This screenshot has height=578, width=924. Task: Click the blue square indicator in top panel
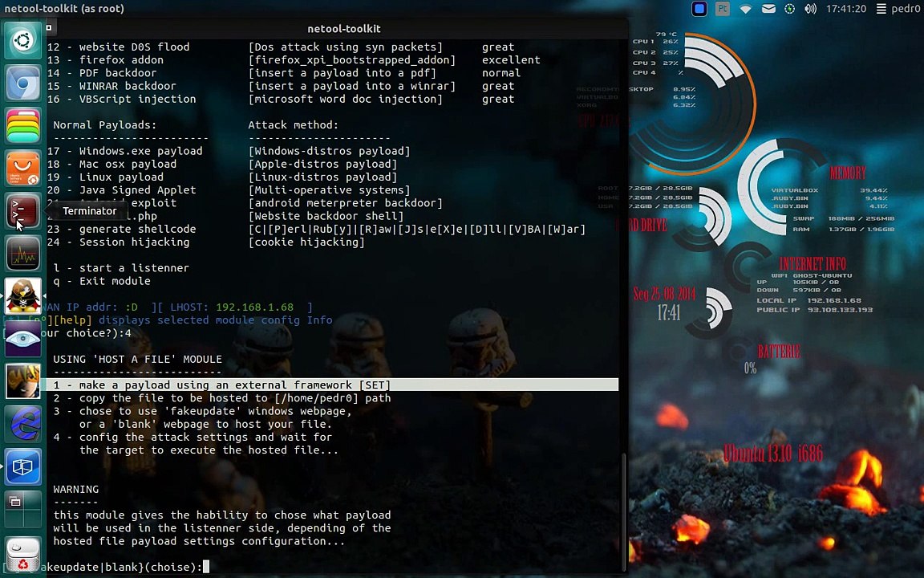[699, 9]
